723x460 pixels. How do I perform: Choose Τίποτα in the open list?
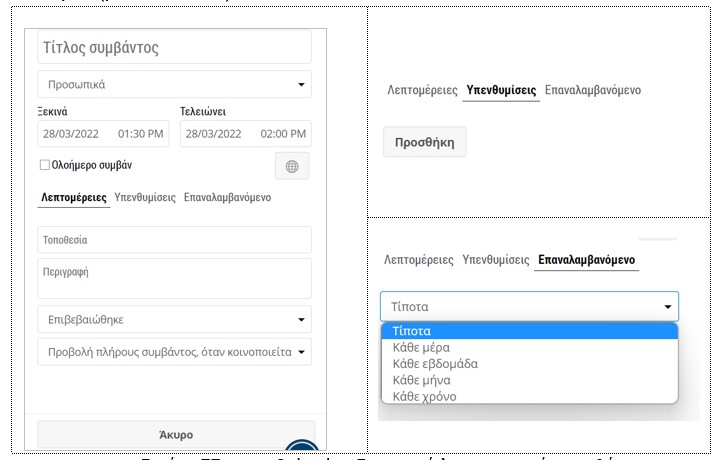[x=529, y=331]
